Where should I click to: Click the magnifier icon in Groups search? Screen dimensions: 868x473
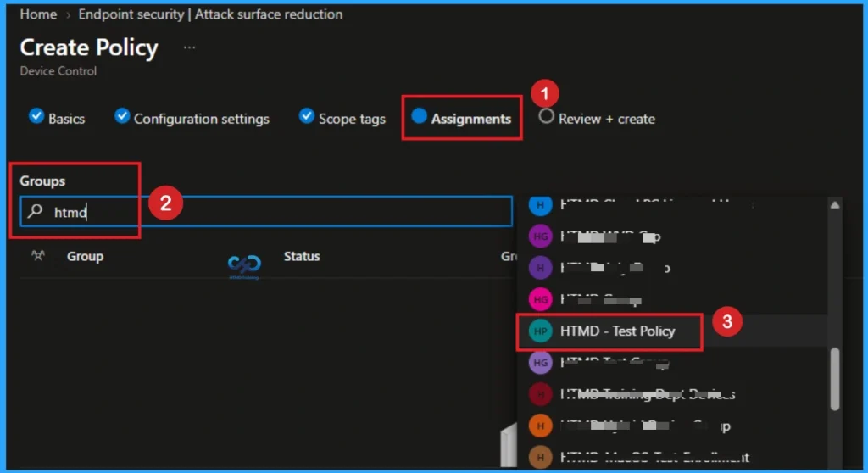(x=36, y=211)
